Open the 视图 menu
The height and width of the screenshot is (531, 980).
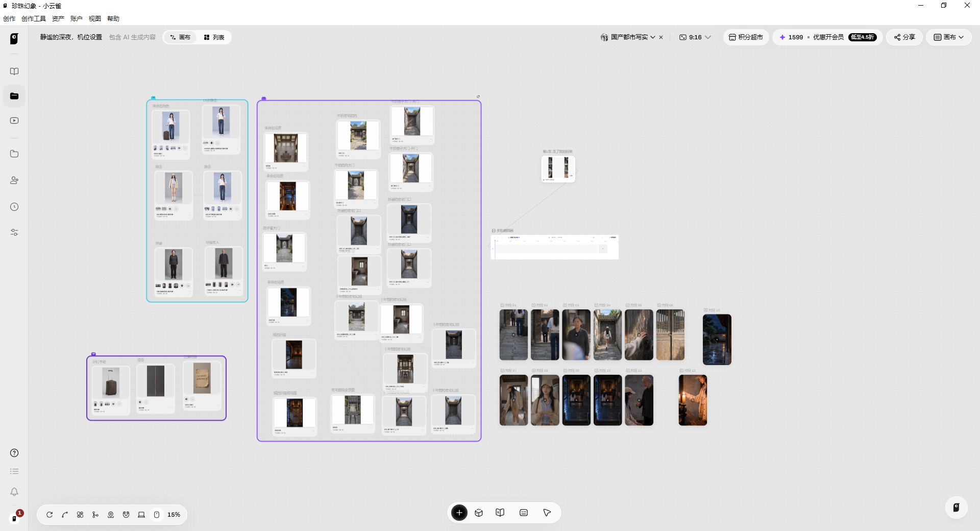95,19
